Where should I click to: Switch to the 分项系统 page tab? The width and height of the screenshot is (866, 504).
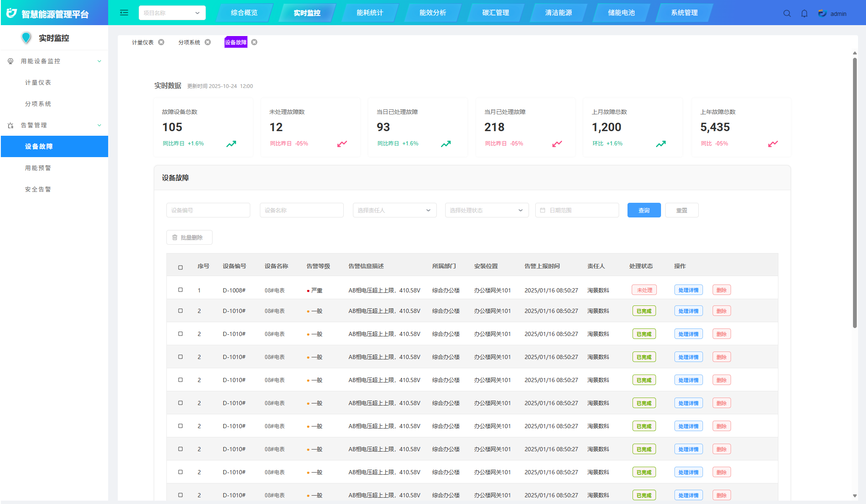(x=189, y=42)
